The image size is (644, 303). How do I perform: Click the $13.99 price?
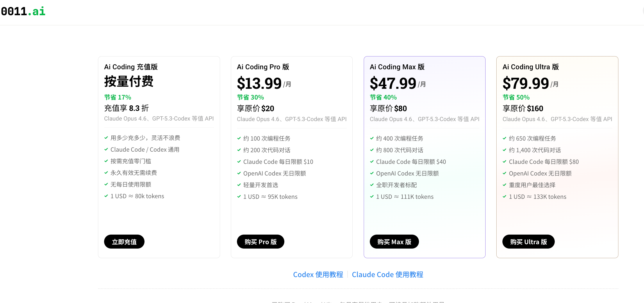point(259,83)
